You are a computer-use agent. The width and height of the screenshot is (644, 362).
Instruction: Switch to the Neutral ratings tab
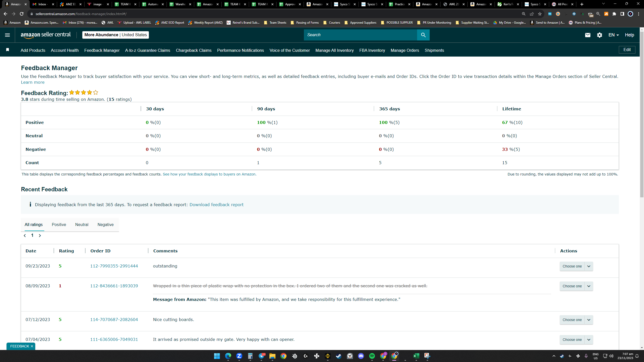pyautogui.click(x=82, y=224)
